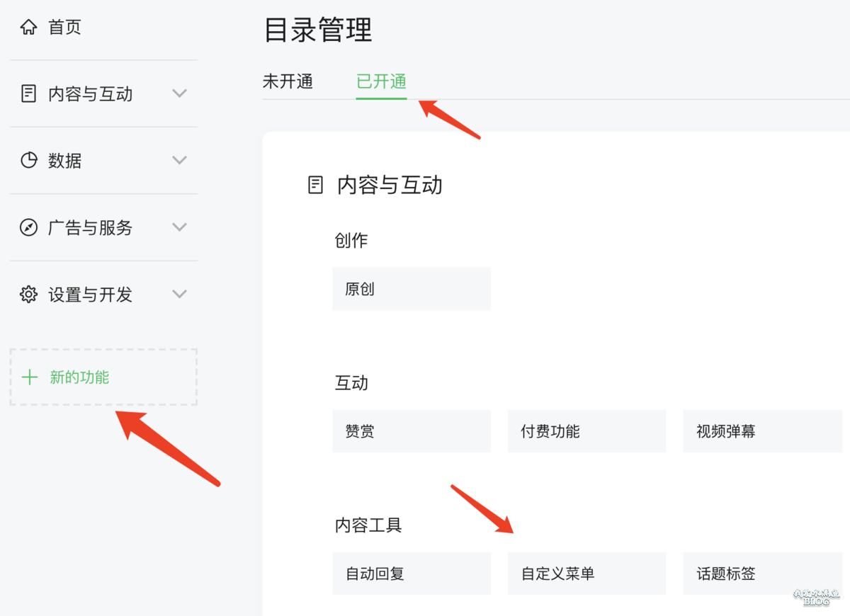Click the home icon beside 首页
This screenshot has height=616, width=850.
(x=28, y=28)
